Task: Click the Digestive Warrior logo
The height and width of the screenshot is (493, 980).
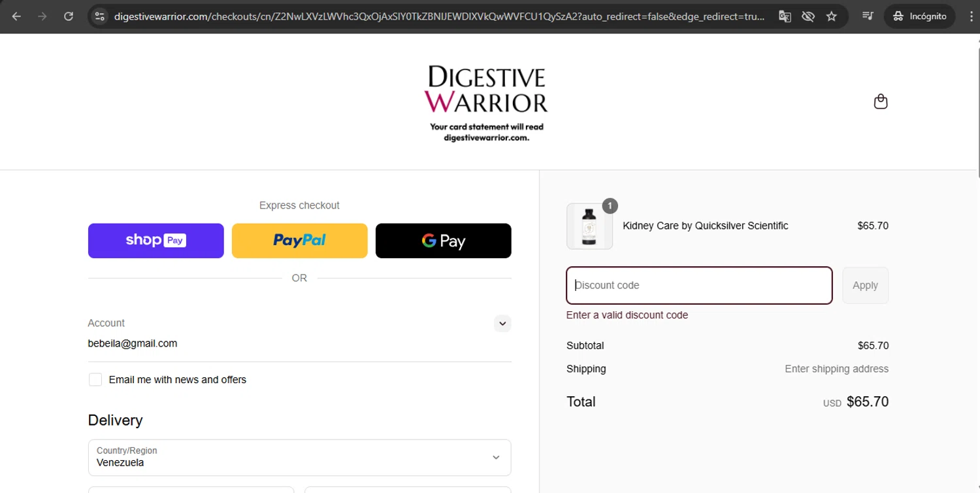Action: coord(486,89)
